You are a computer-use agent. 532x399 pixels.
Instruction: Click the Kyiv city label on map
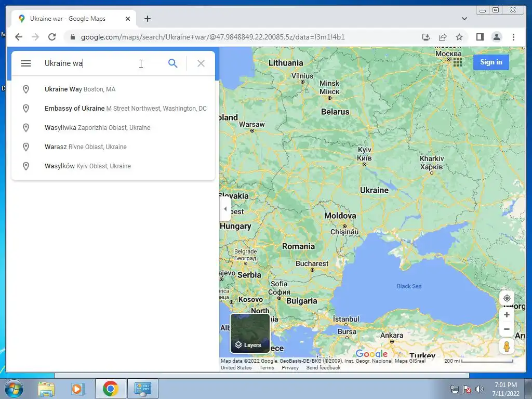(364, 154)
